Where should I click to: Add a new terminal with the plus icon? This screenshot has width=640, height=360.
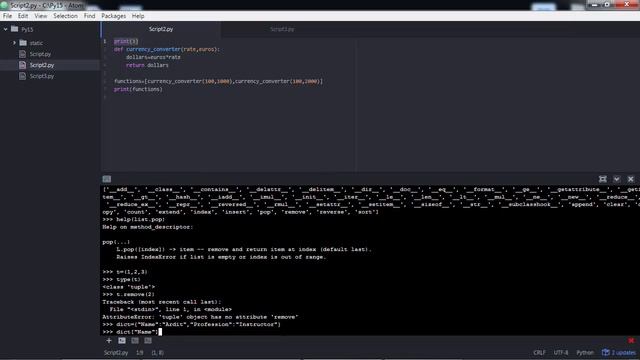[x=109, y=340]
